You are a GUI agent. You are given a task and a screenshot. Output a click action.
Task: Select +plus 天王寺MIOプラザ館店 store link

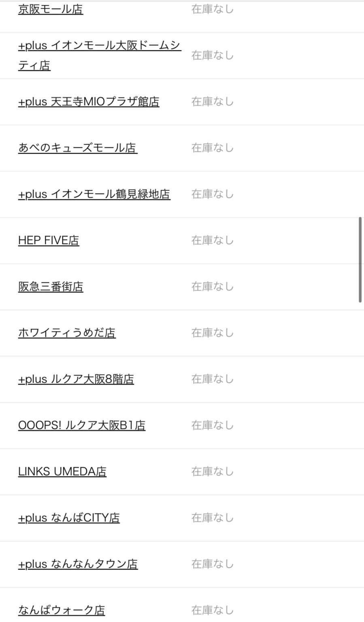89,102
